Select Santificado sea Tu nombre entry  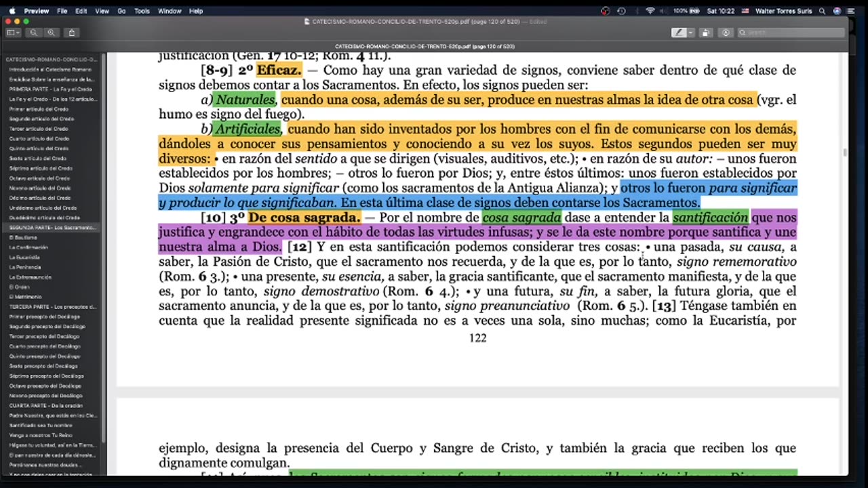click(x=41, y=425)
